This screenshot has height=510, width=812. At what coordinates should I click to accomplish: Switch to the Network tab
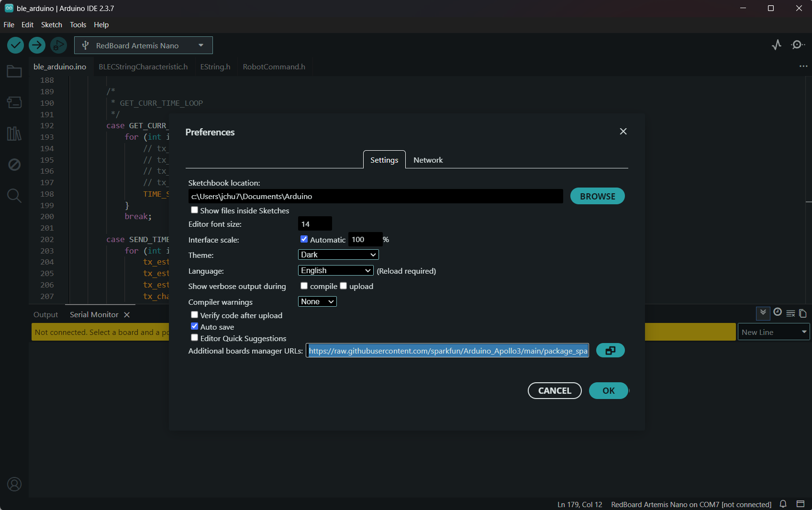point(428,160)
